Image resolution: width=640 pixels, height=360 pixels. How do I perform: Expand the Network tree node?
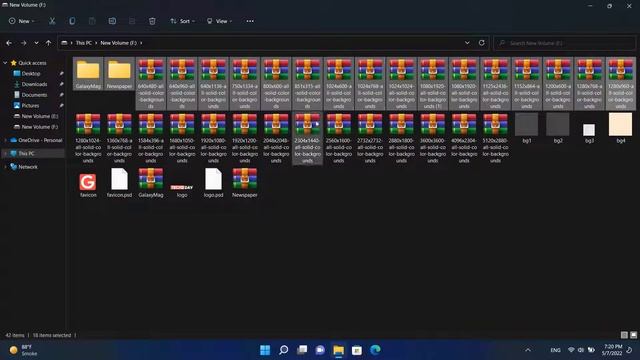(x=5, y=167)
